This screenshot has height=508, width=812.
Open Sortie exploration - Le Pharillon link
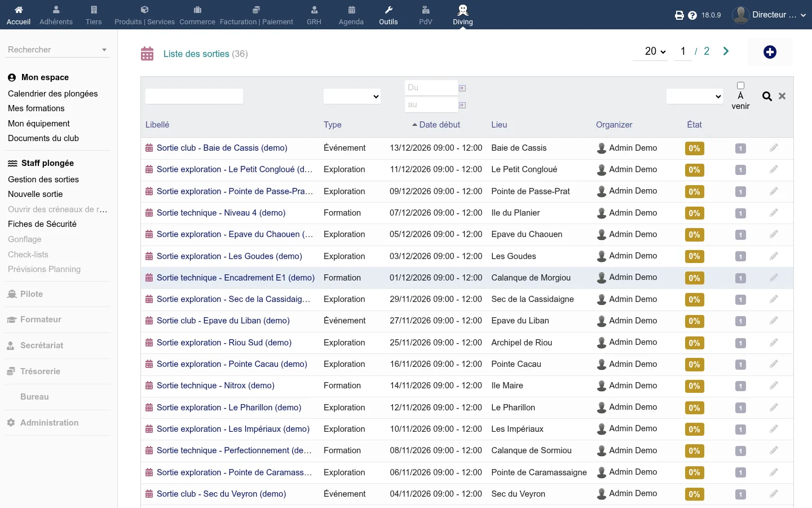(229, 408)
